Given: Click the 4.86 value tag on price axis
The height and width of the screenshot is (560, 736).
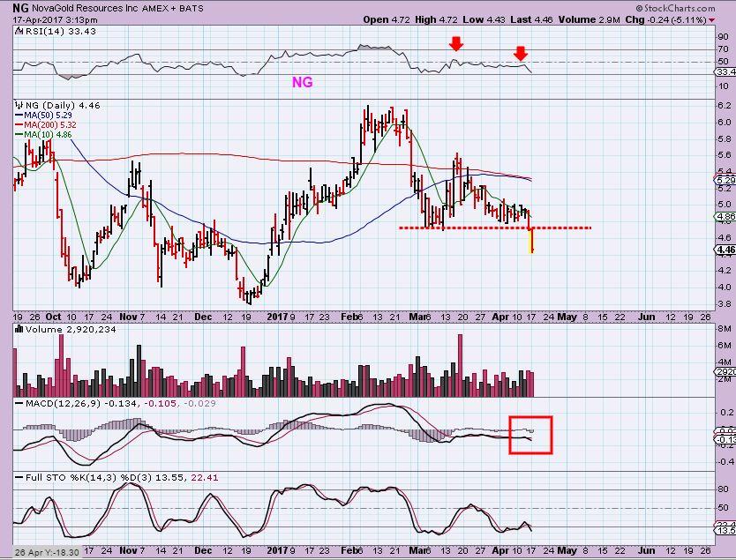Looking at the screenshot, I should click(725, 217).
